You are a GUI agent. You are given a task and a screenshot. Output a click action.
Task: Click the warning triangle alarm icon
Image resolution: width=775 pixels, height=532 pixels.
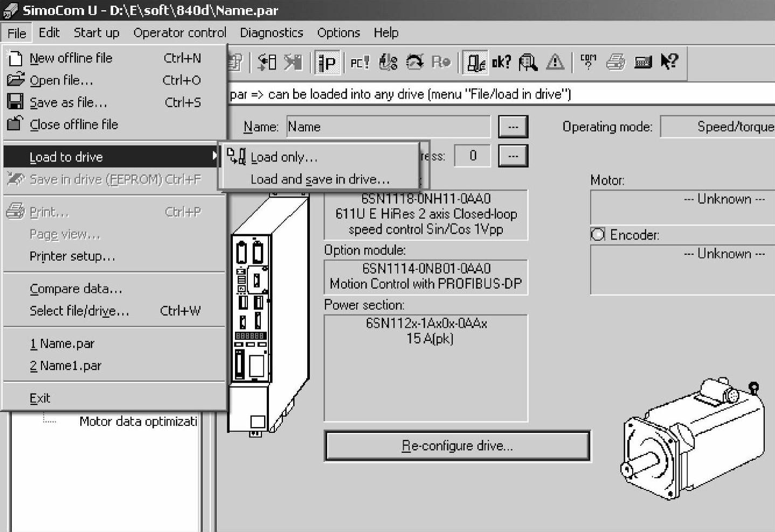[x=555, y=62]
